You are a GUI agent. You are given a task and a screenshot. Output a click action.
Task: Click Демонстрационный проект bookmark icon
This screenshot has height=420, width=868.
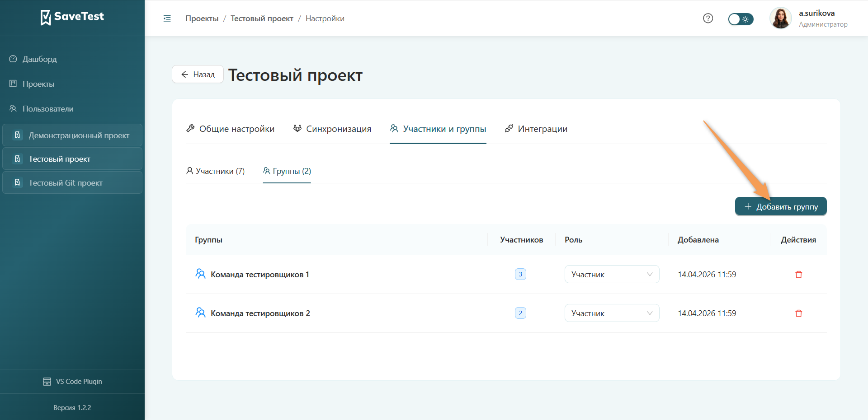[18, 135]
